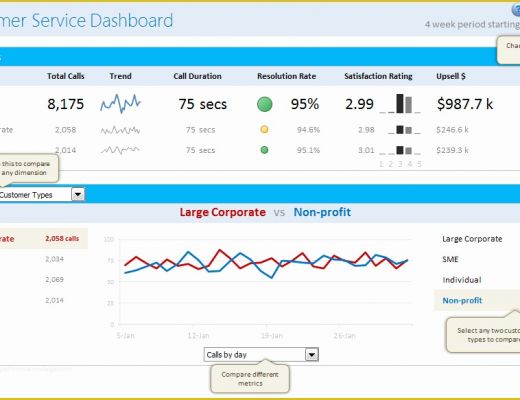Click the gray sparkline in the 2,058 row
The width and height of the screenshot is (520, 400).
(x=120, y=130)
